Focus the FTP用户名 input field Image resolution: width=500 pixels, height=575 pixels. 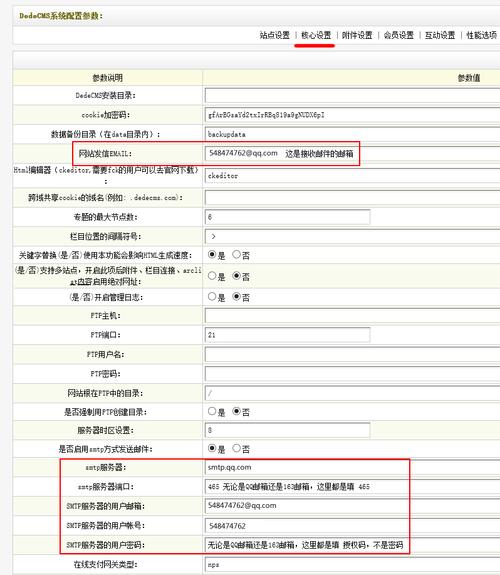[x=352, y=354]
